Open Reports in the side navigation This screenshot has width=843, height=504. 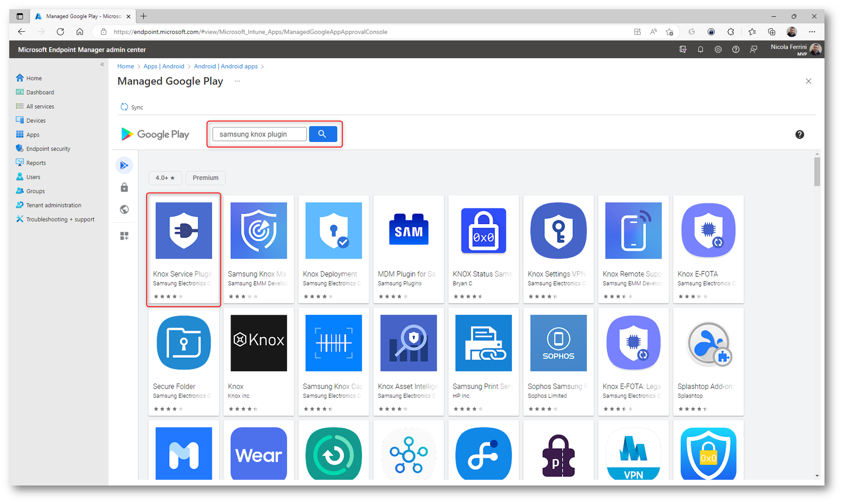[x=31, y=163]
